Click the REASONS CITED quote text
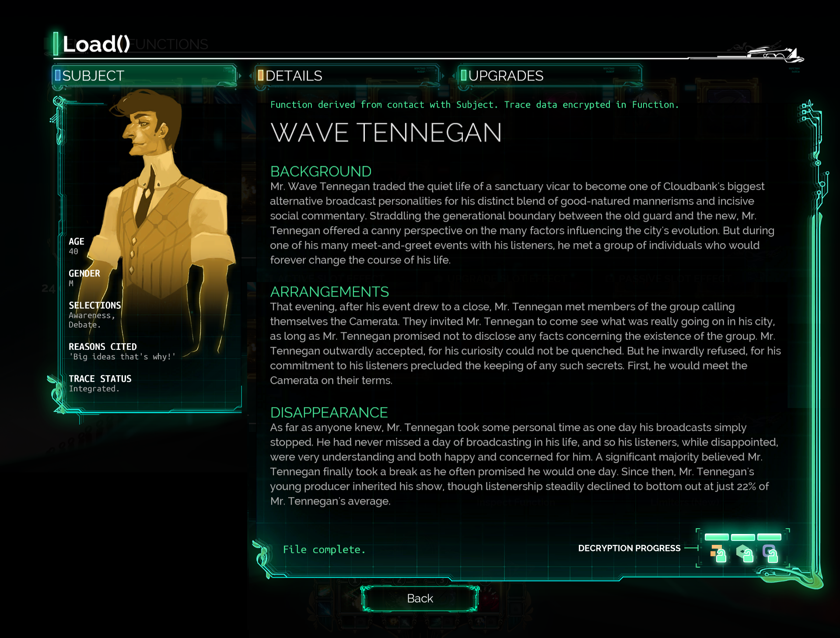This screenshot has height=638, width=840. point(122,357)
